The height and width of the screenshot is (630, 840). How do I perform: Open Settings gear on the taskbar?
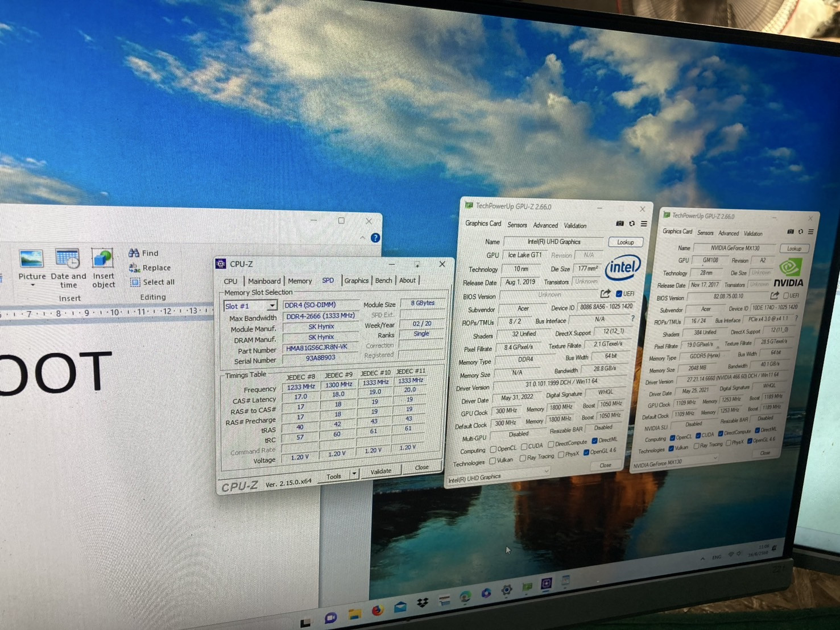506,590
